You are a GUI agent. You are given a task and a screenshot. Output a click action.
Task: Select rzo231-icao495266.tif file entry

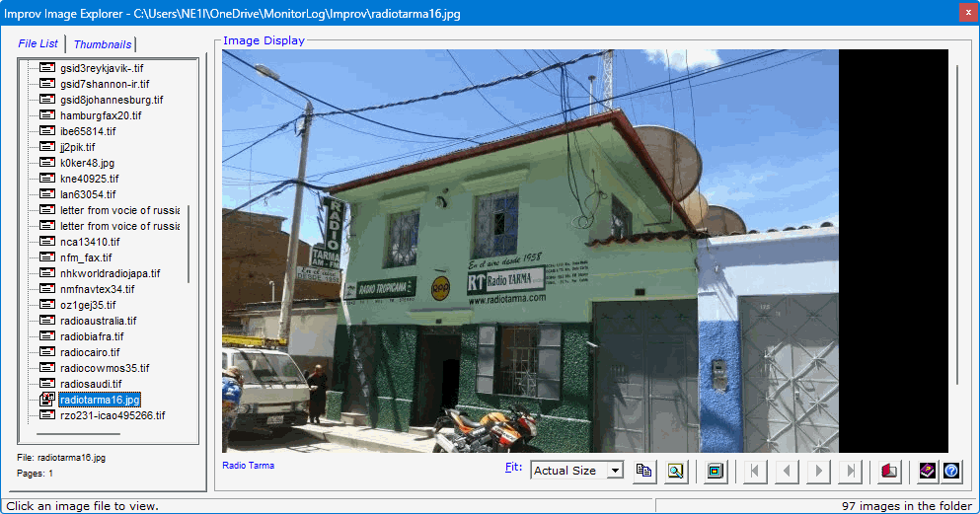(x=112, y=415)
